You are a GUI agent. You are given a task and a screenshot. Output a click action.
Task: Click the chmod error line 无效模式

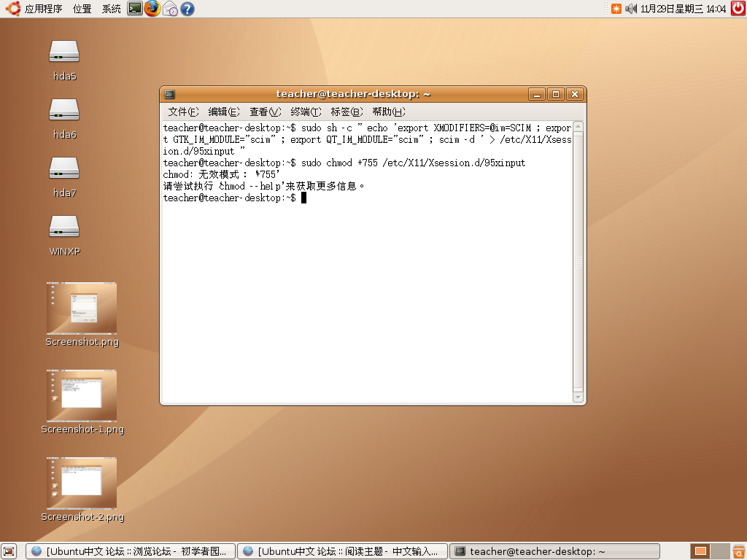(x=222, y=174)
